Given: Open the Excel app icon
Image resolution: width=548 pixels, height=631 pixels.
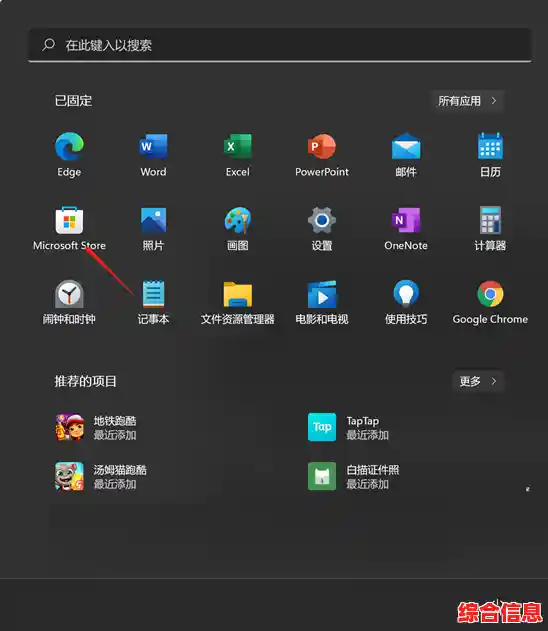Looking at the screenshot, I should click(x=237, y=155).
